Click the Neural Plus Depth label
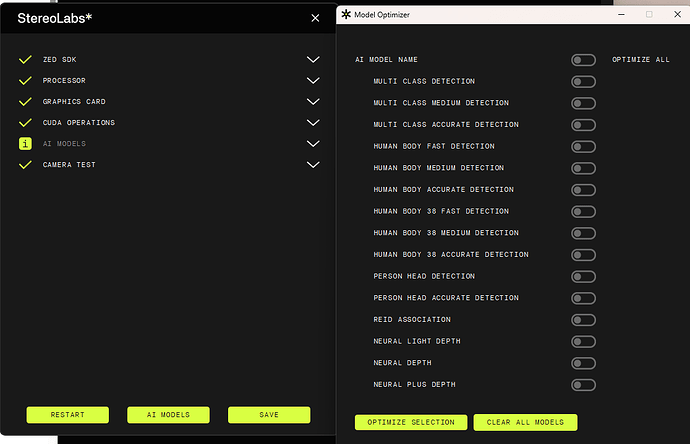The width and height of the screenshot is (690, 444). [415, 384]
